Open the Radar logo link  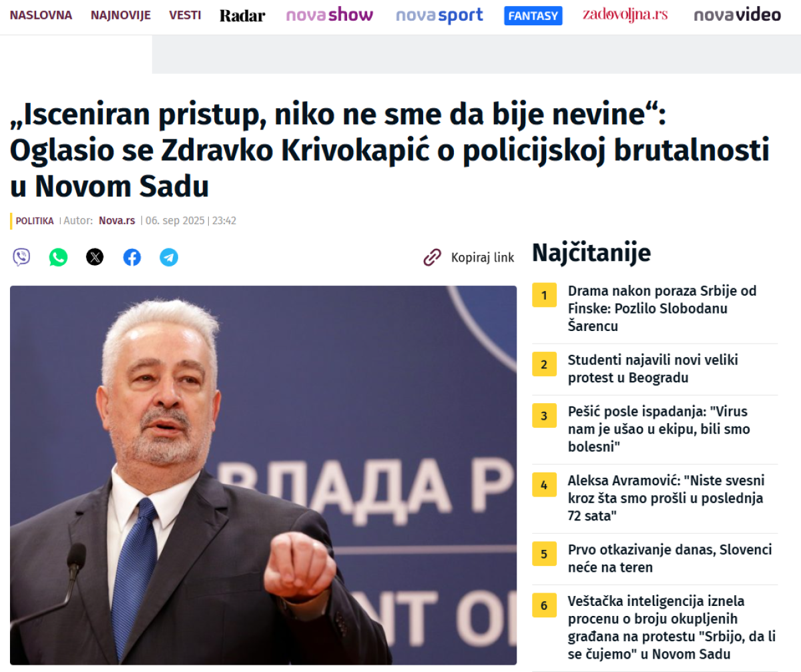242,15
